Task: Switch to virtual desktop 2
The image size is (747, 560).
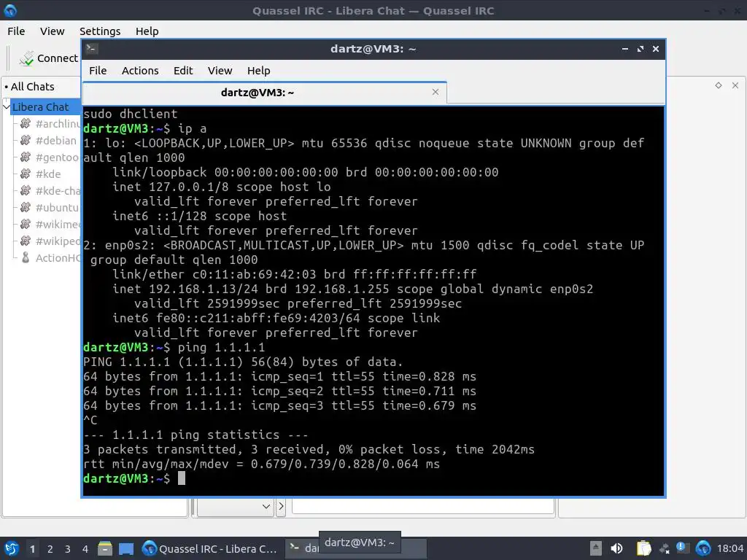Action: click(x=50, y=548)
